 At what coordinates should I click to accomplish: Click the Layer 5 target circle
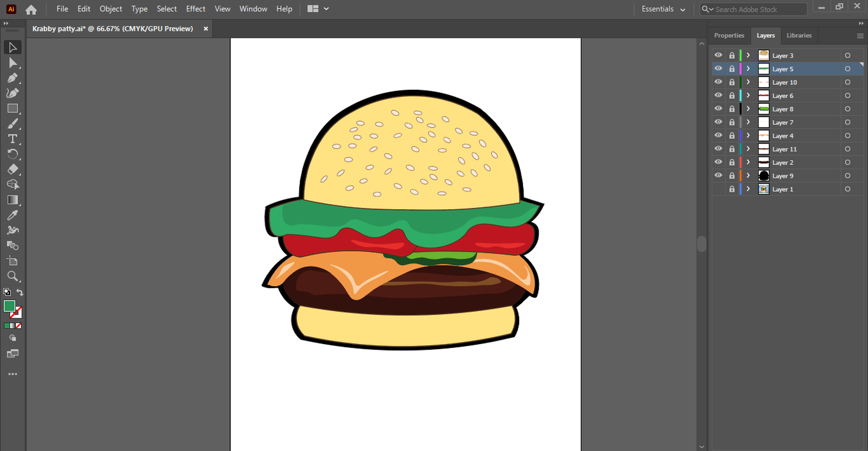[848, 69]
